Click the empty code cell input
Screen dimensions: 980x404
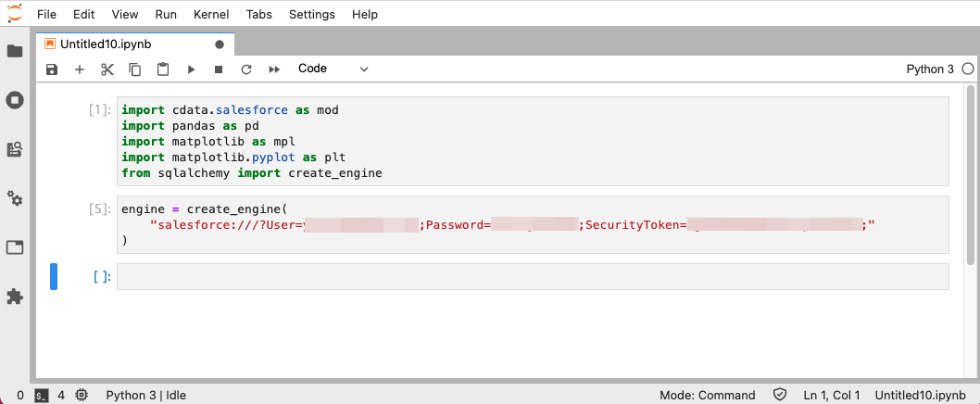(533, 276)
